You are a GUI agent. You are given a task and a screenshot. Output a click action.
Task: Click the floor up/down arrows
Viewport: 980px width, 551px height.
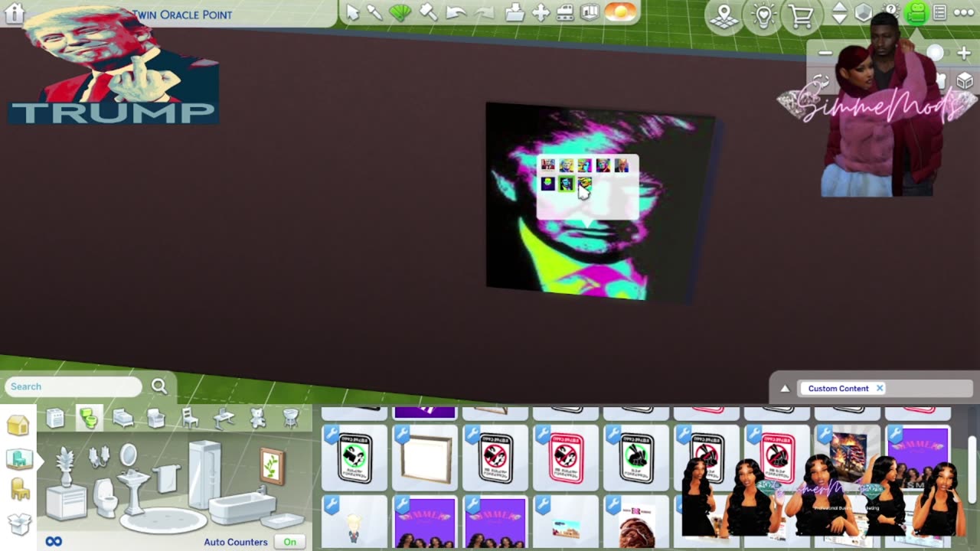point(839,13)
